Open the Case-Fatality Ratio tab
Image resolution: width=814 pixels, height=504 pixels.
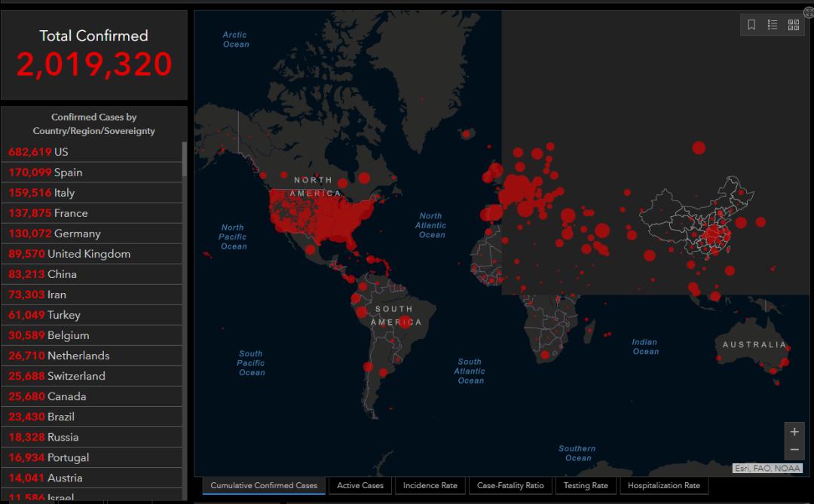(510, 485)
